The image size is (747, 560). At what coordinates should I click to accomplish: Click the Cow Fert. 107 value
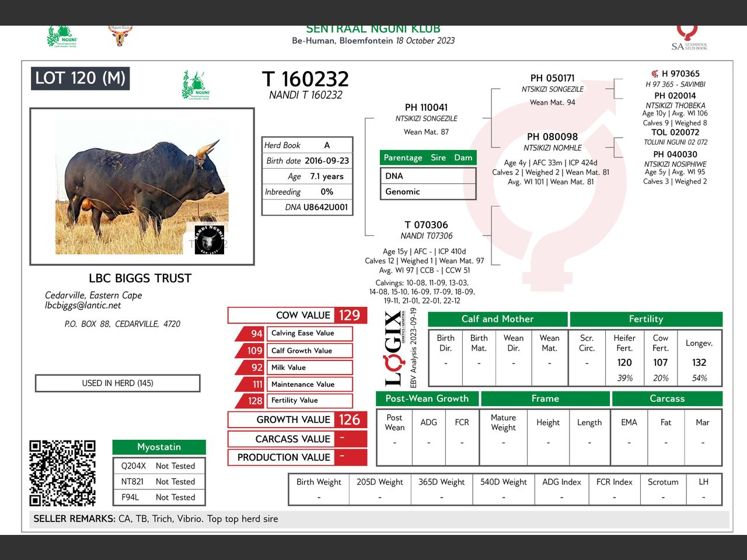click(x=661, y=362)
